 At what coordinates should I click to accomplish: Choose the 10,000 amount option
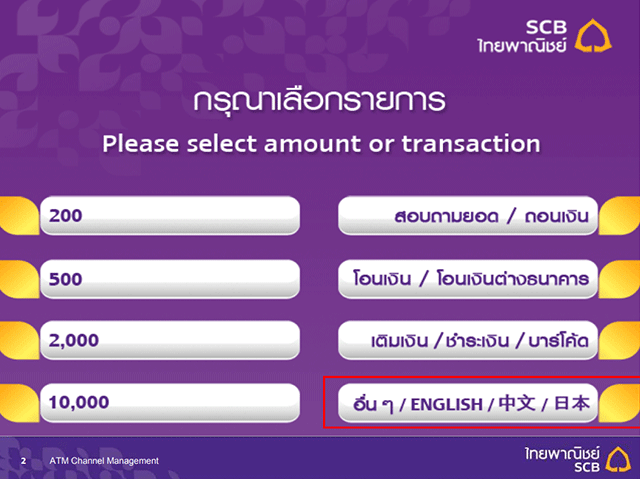click(170, 403)
